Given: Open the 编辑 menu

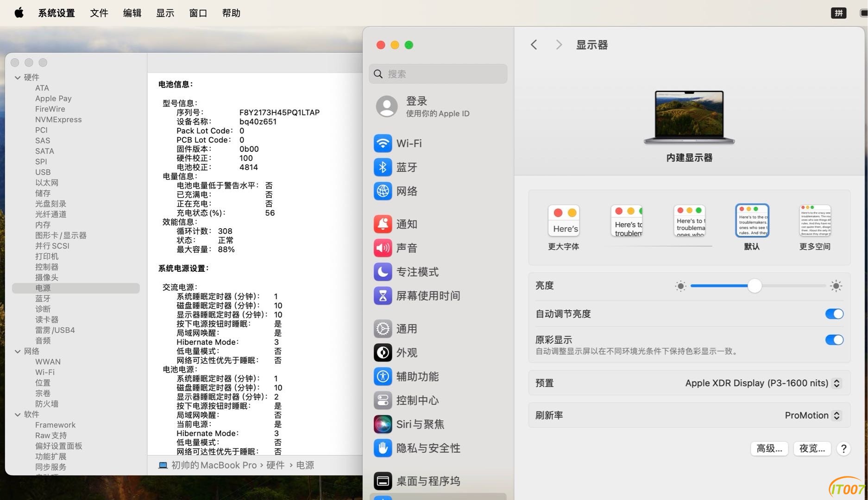Looking at the screenshot, I should 132,13.
